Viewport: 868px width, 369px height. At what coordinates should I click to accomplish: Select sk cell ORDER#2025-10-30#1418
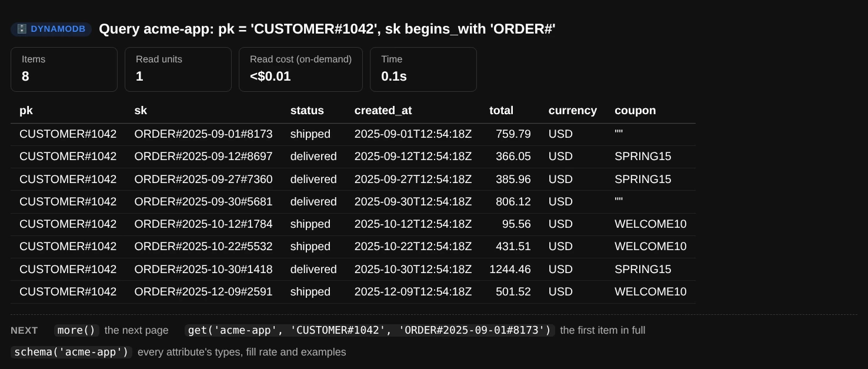[203, 270]
